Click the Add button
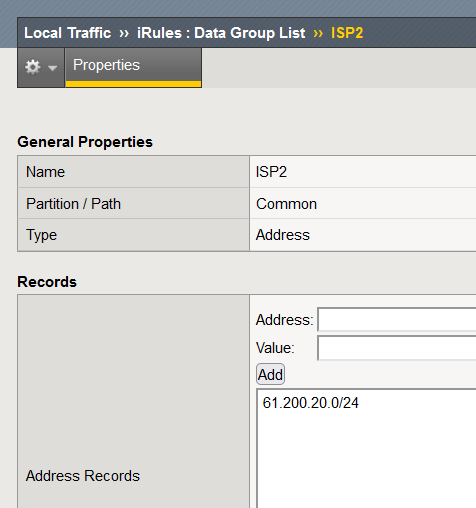 (270, 374)
